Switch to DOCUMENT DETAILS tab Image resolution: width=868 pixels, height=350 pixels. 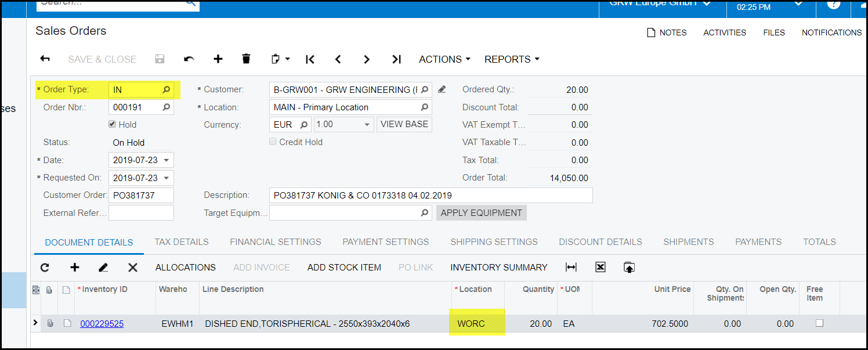(x=89, y=242)
